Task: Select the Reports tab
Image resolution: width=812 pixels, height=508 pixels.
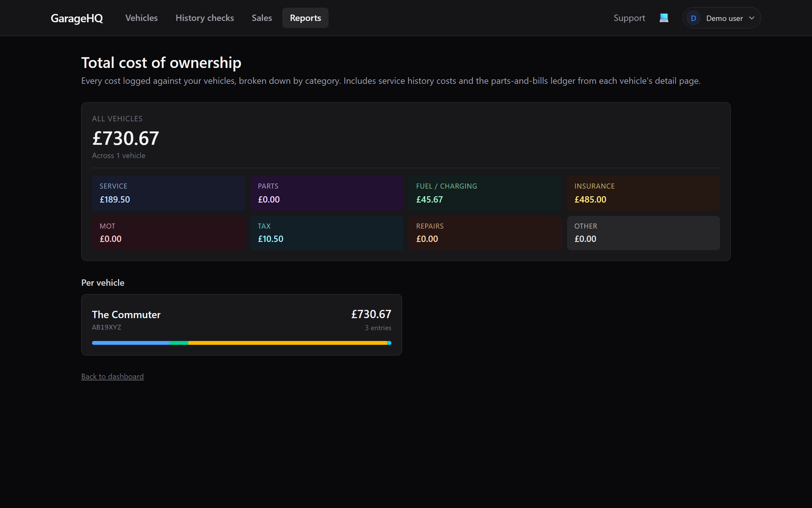Action: (305, 18)
